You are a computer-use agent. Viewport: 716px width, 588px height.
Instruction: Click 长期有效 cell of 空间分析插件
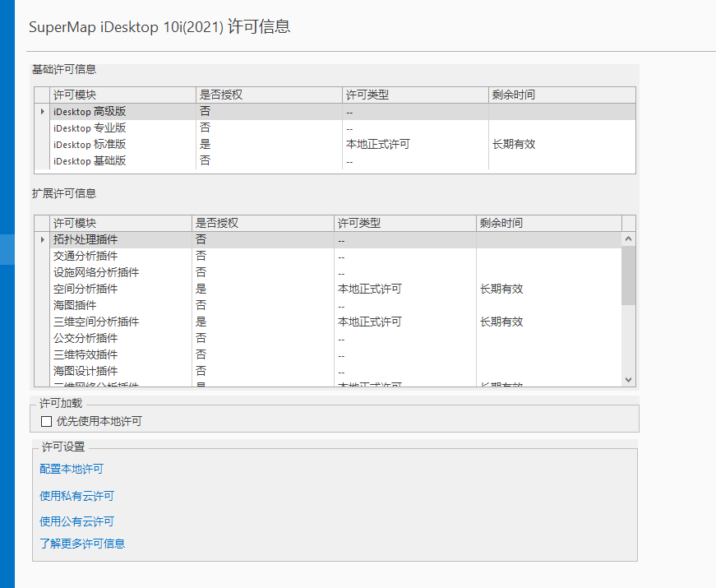coord(549,289)
